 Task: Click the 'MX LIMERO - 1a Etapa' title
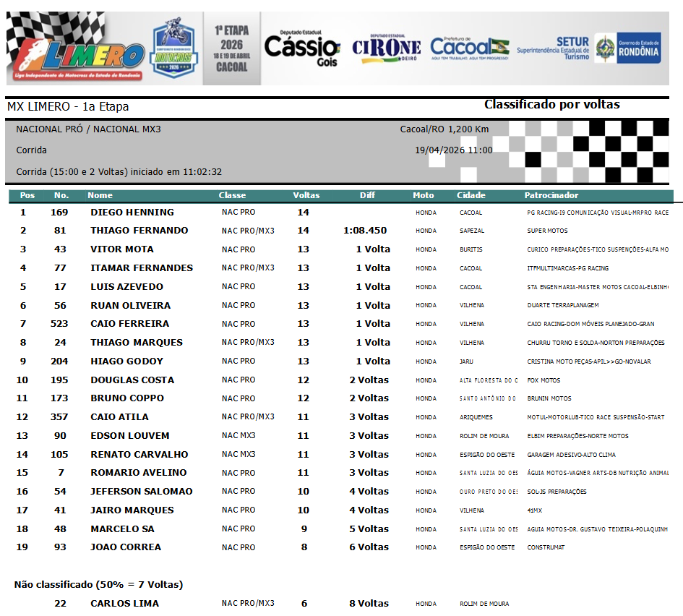pyautogui.click(x=68, y=107)
